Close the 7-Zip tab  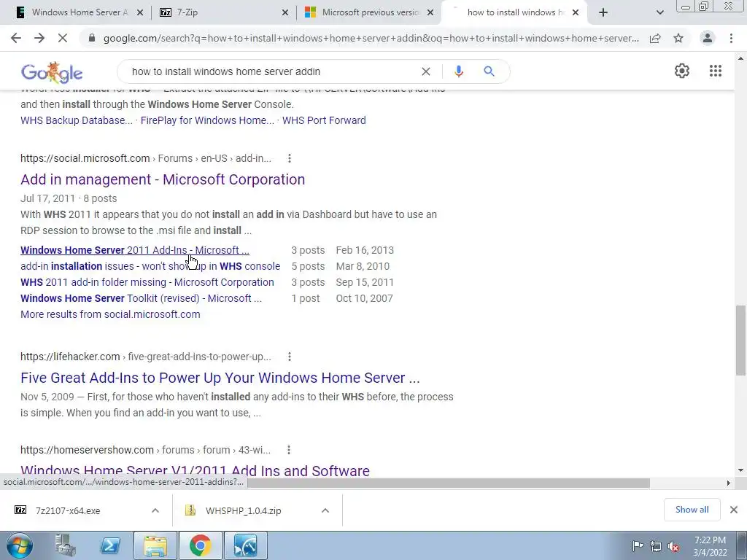coord(285,12)
